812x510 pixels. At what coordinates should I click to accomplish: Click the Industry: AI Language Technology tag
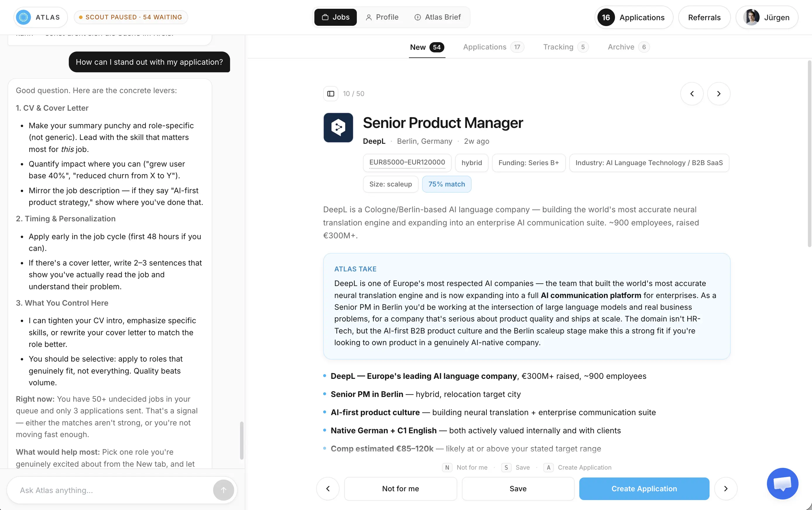(649, 163)
